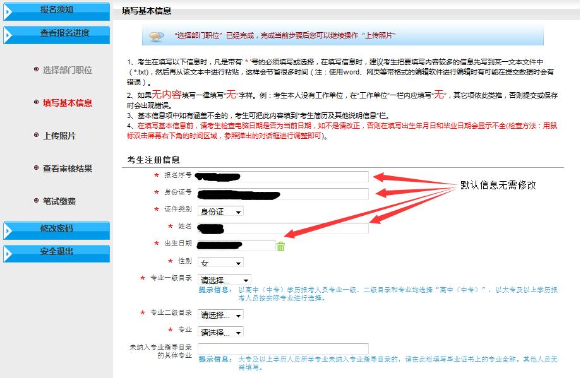
Task: Open the 专业 selection dropdown
Action: click(x=220, y=332)
